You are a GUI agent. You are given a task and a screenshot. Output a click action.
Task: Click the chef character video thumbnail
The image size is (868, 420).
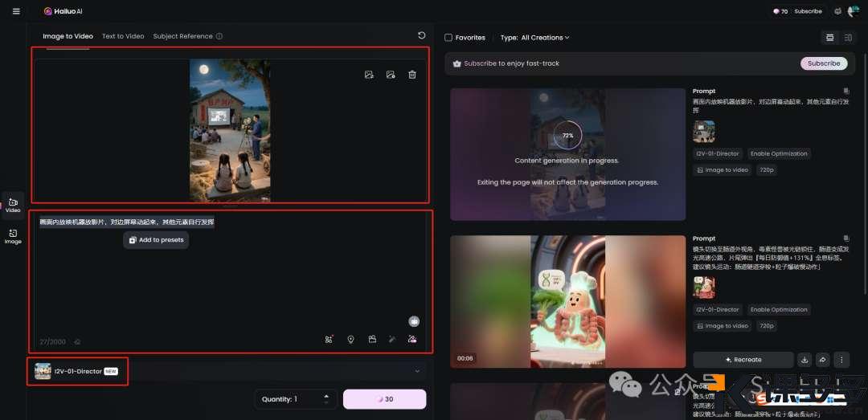[x=567, y=301]
